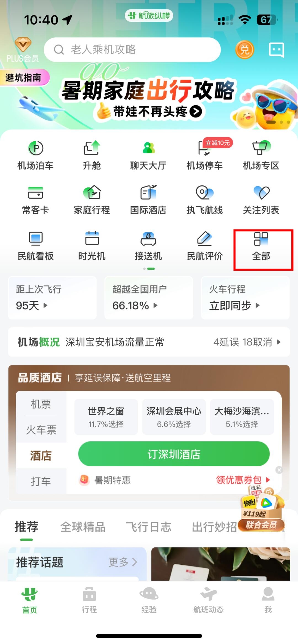
Task: Choose the 世界之窗 hotel area option
Action: (106, 417)
